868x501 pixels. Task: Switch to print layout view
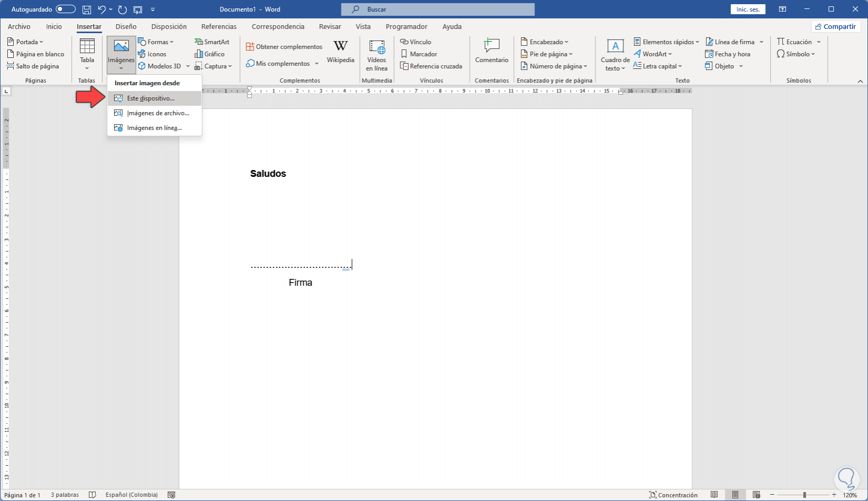[735, 495]
